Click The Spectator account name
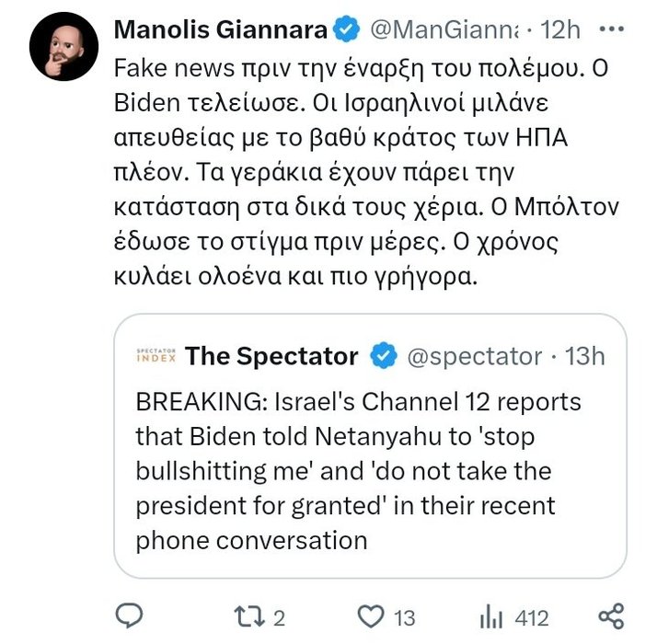The image size is (657, 644). click(271, 356)
